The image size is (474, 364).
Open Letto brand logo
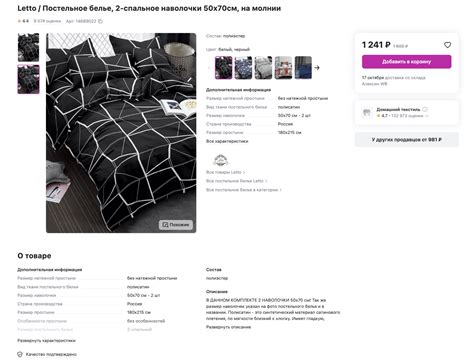[220, 160]
